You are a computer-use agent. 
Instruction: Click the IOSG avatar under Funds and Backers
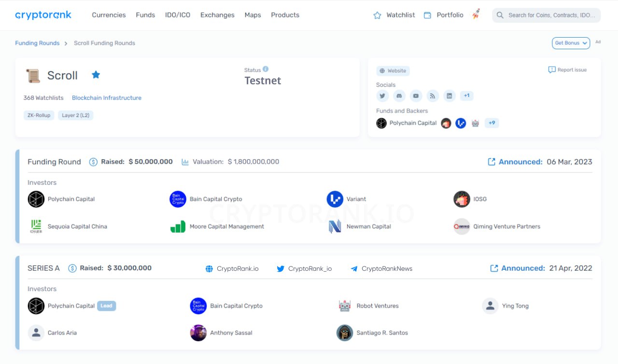point(446,123)
